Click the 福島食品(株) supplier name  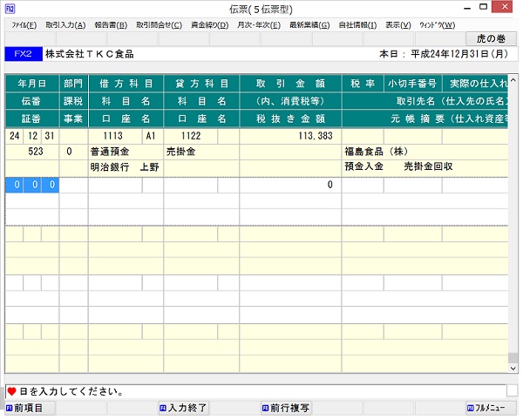tap(377, 152)
